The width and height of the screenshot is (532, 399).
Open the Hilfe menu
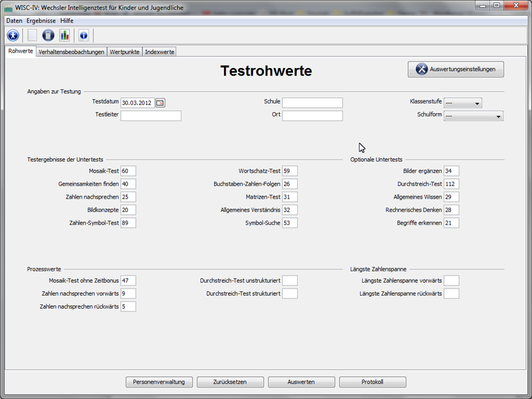point(67,21)
